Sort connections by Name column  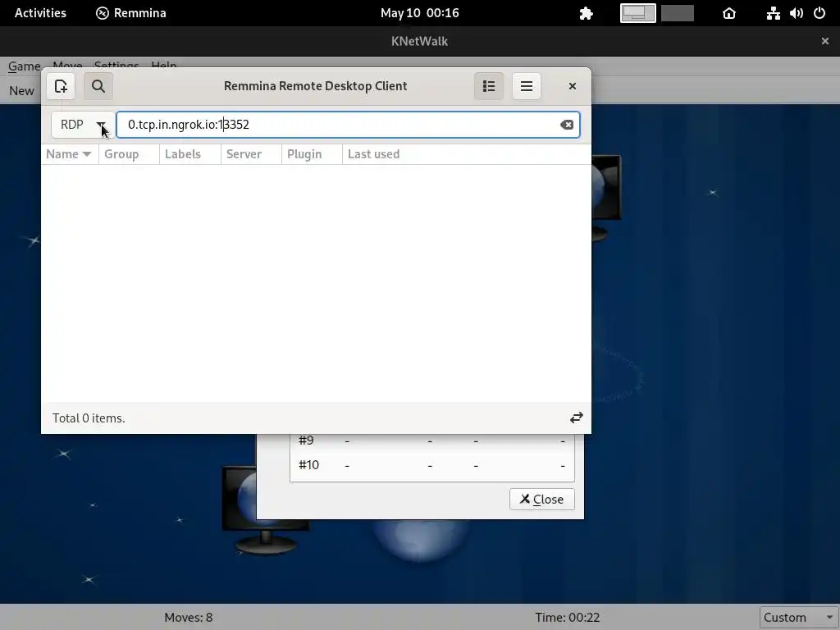pyautogui.click(x=69, y=154)
